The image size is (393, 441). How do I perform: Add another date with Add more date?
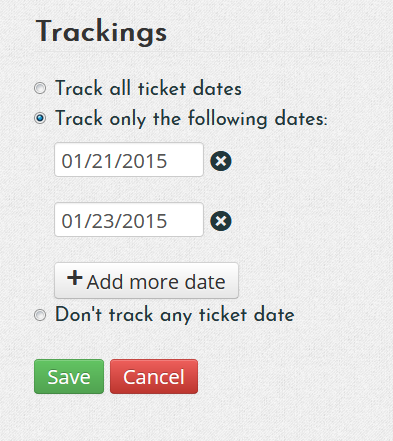146,280
